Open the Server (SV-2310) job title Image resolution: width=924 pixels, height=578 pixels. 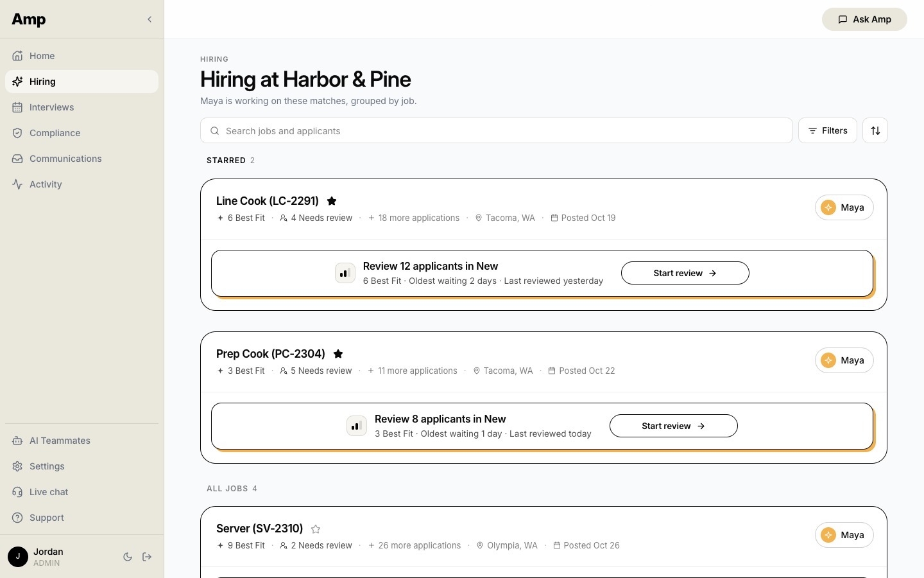[x=259, y=529]
